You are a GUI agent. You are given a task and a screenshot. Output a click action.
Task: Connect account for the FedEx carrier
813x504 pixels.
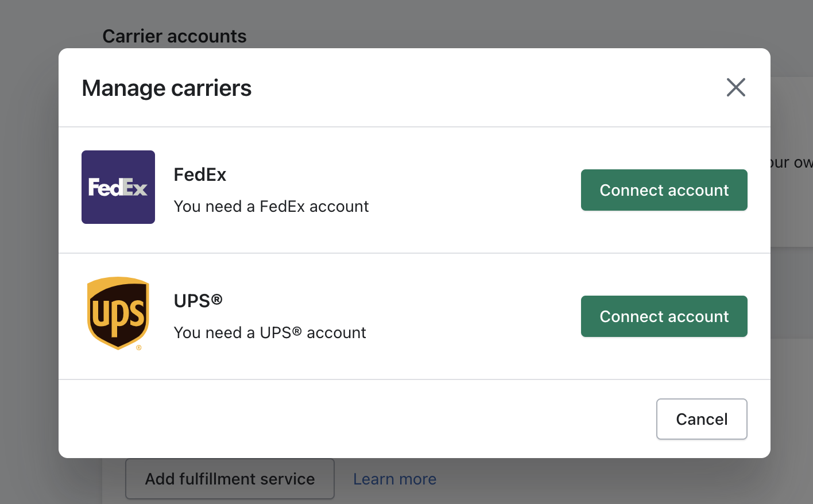(x=664, y=190)
